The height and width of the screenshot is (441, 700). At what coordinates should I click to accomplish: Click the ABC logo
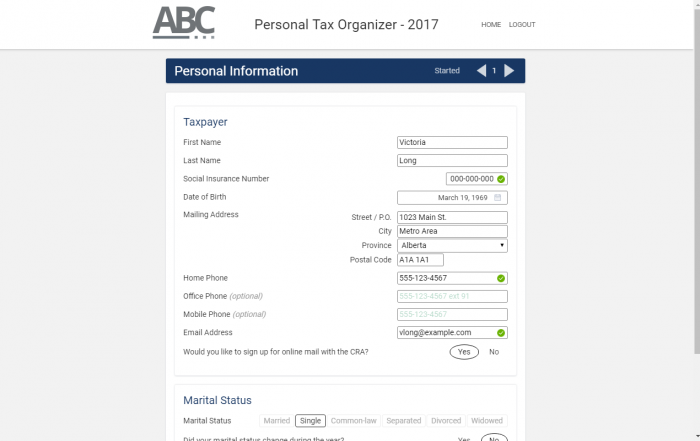[x=183, y=23]
